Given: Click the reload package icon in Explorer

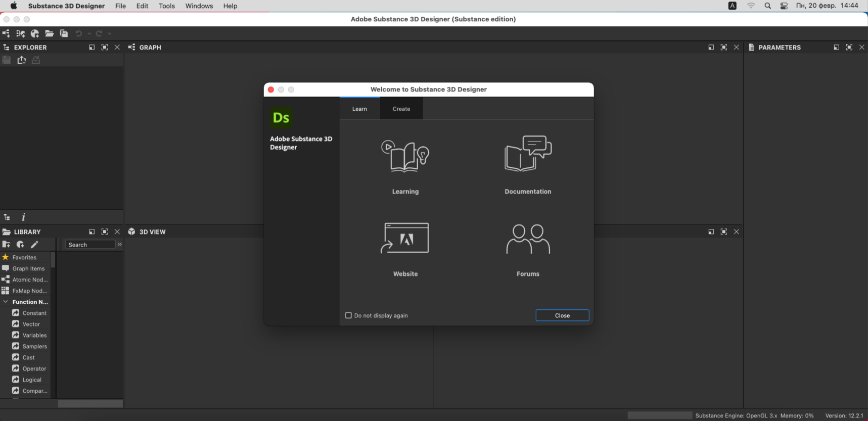Looking at the screenshot, I should [36, 60].
